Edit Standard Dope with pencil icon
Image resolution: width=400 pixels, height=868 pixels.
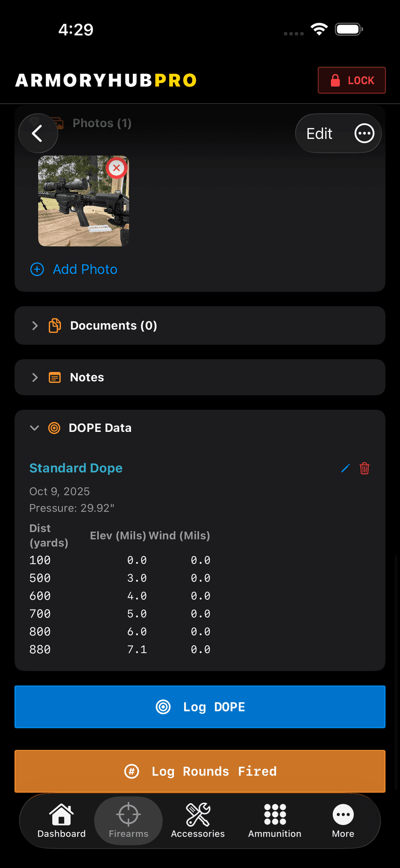pyautogui.click(x=345, y=468)
